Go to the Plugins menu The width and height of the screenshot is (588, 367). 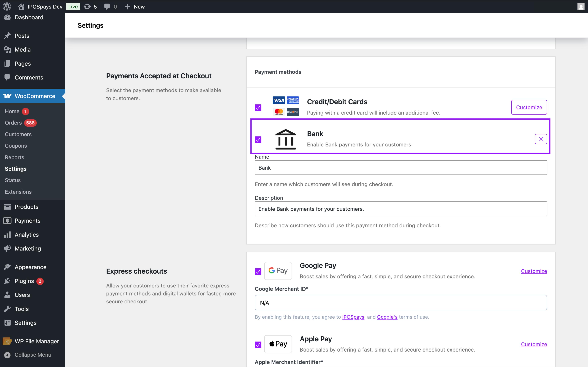click(24, 281)
